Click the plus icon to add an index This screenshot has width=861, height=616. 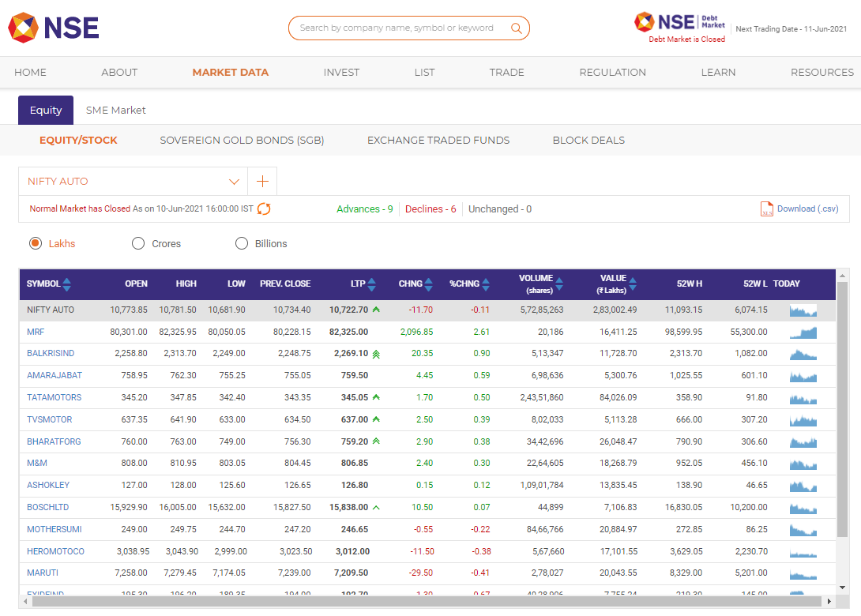click(x=261, y=181)
